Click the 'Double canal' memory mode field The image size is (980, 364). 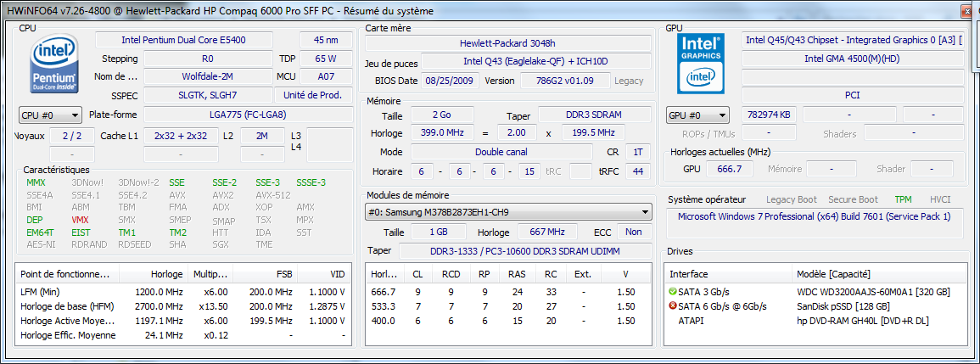[x=501, y=152]
